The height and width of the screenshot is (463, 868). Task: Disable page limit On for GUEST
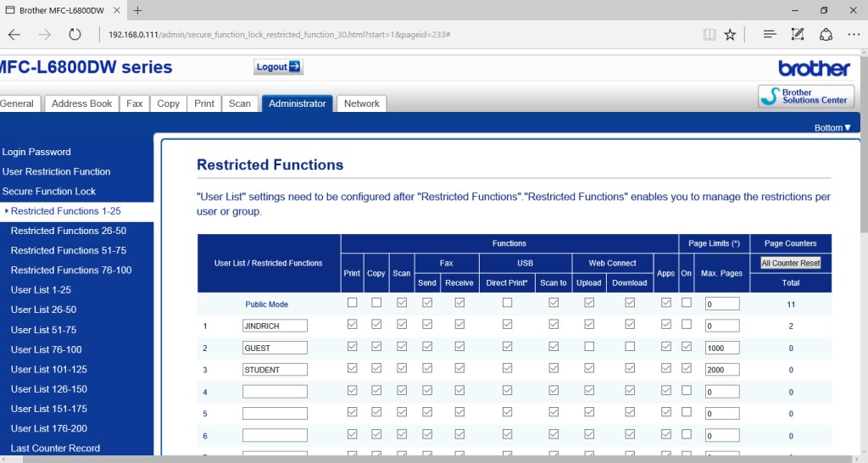point(687,346)
